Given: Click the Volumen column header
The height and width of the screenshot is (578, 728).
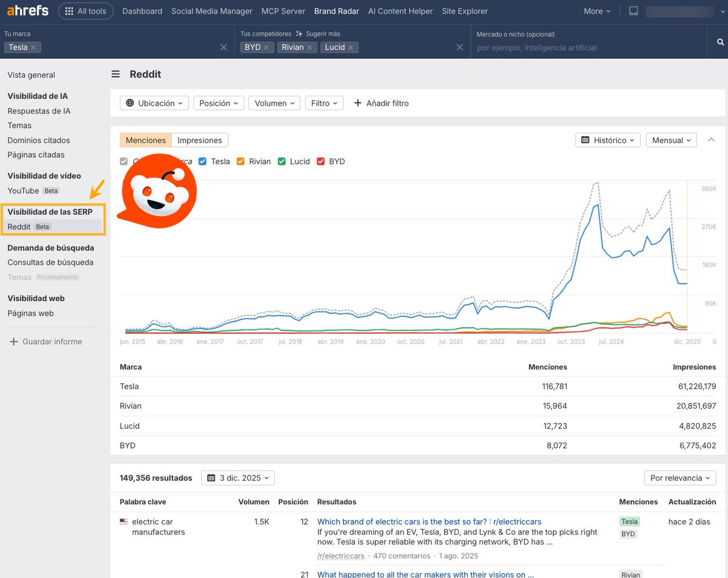Looking at the screenshot, I should pos(254,502).
